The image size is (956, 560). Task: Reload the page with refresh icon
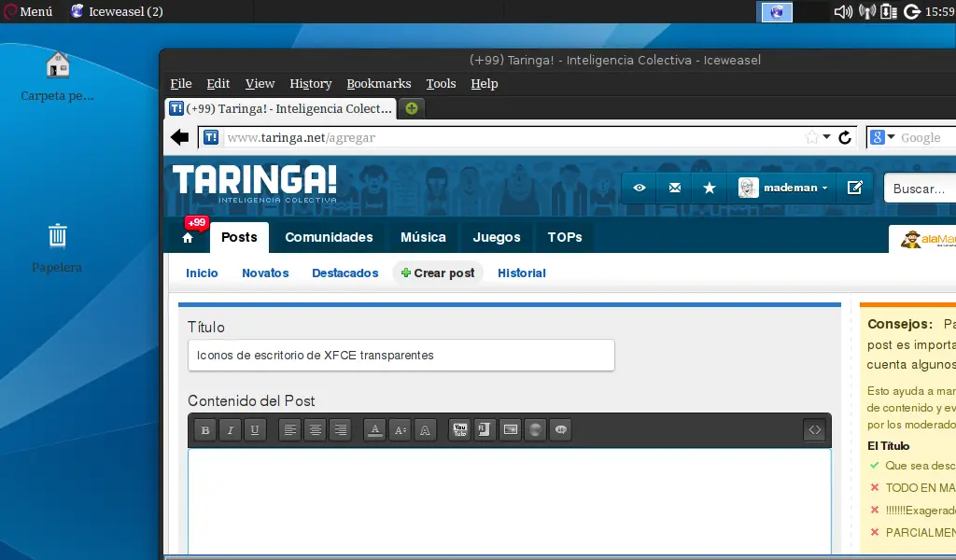(x=844, y=138)
